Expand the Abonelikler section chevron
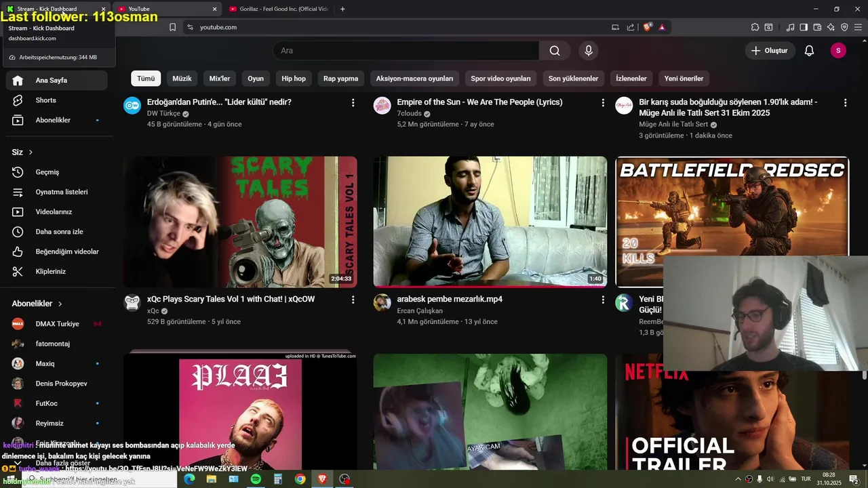The height and width of the screenshot is (488, 868). tap(60, 304)
